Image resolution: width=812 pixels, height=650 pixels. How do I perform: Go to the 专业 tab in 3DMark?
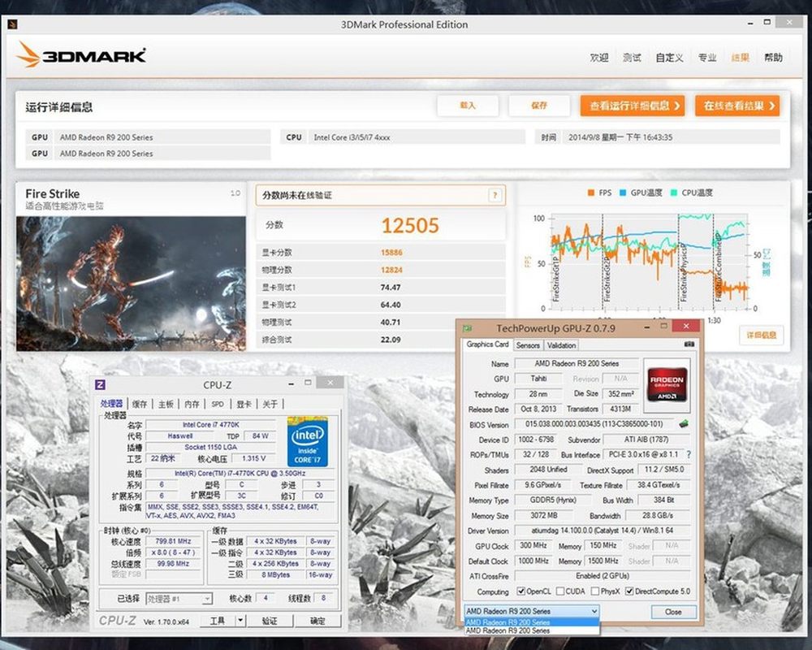707,58
